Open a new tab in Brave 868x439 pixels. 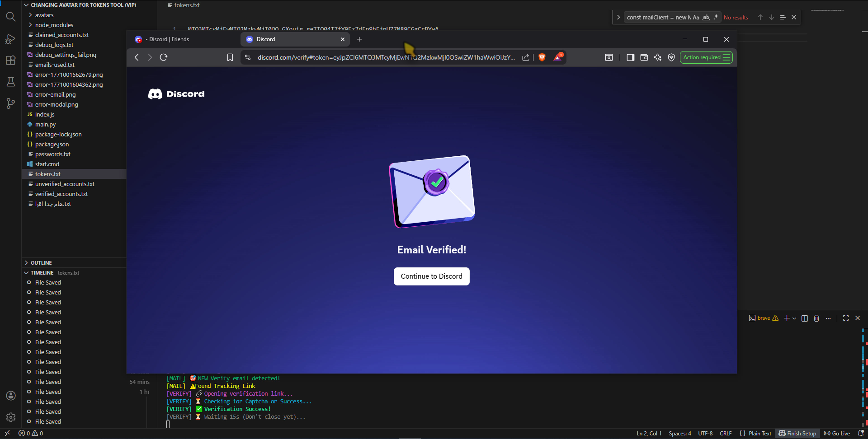coord(359,39)
